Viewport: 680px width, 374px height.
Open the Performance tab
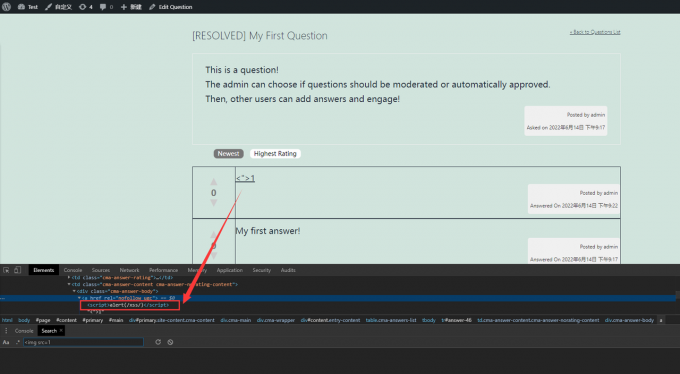pyautogui.click(x=163, y=270)
